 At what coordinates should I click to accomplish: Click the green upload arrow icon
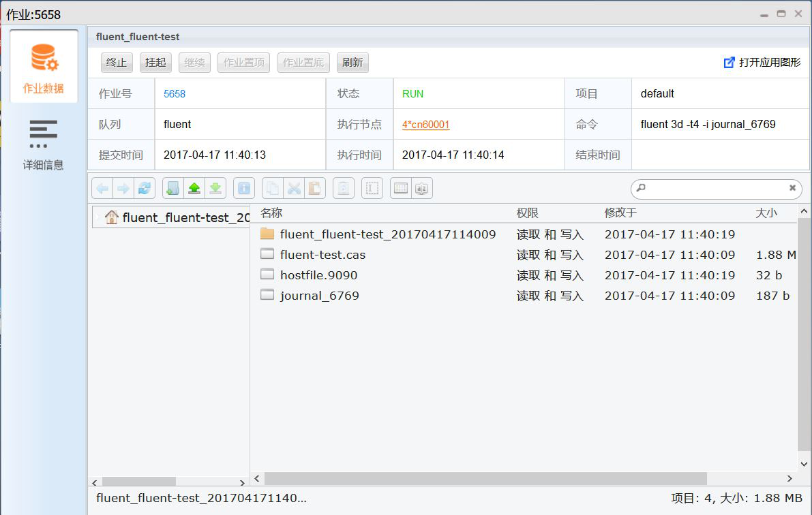pyautogui.click(x=194, y=189)
